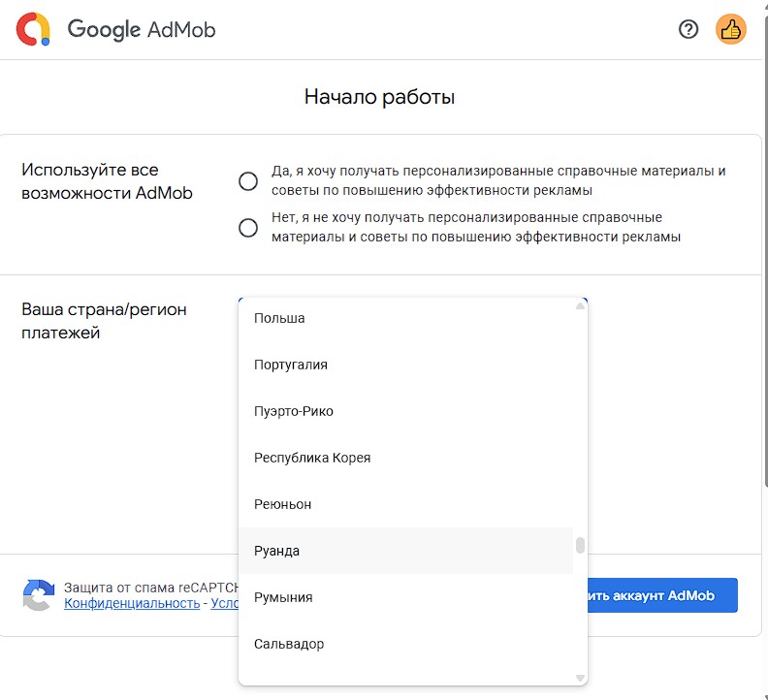Screen dimensions: 768x700
Task: Open the Конфиденциальность privacy link
Action: pos(132,603)
